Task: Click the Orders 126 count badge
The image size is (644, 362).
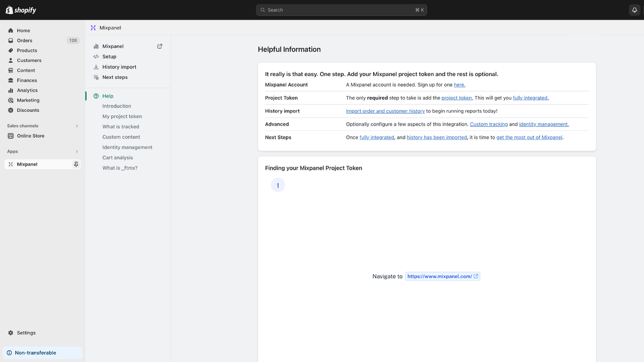Action: tap(73, 41)
